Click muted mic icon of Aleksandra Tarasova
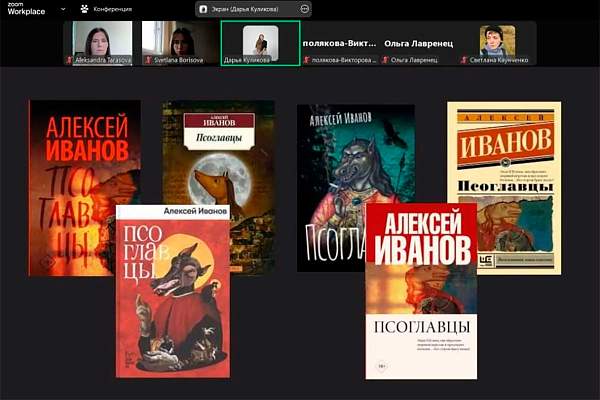The height and width of the screenshot is (400, 600). click(x=69, y=60)
